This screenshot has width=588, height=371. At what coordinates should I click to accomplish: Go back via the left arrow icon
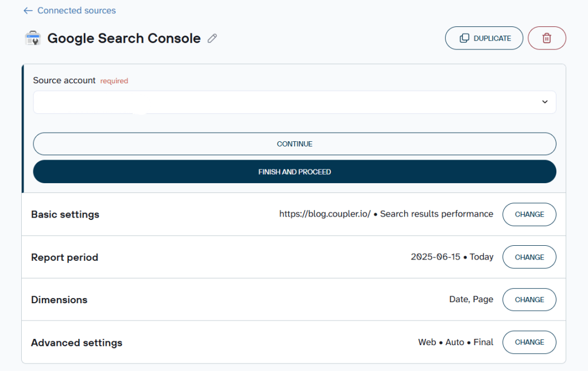(x=28, y=10)
